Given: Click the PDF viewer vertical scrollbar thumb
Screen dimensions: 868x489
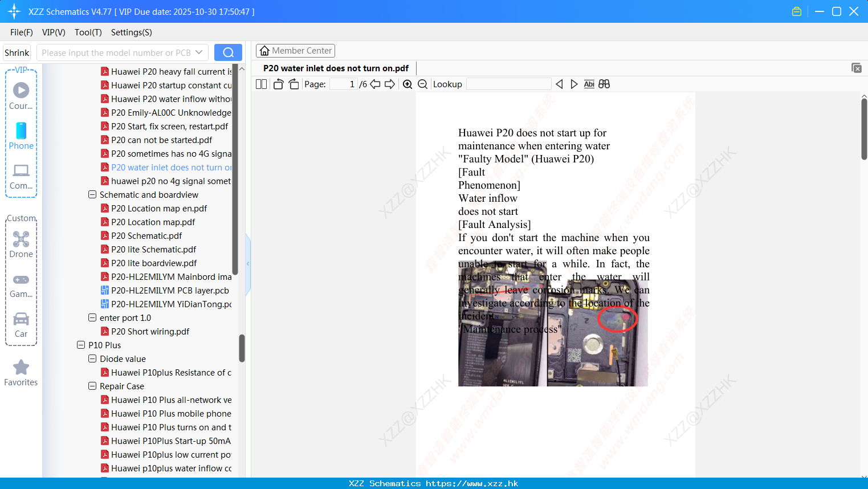Looking at the screenshot, I should tap(864, 129).
